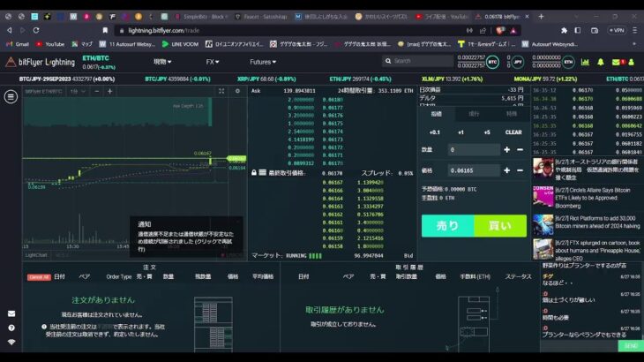Zoom in chart with plus button
This screenshot has width=644, height=362.
click(109, 91)
